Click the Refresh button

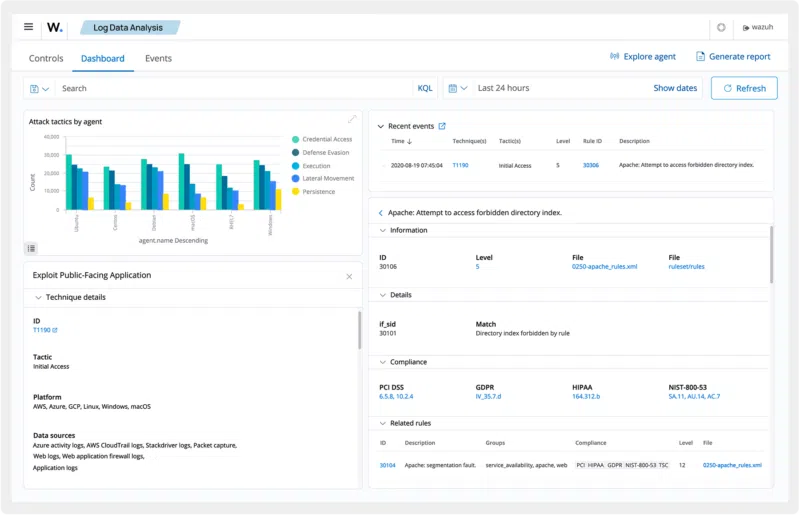tap(743, 88)
